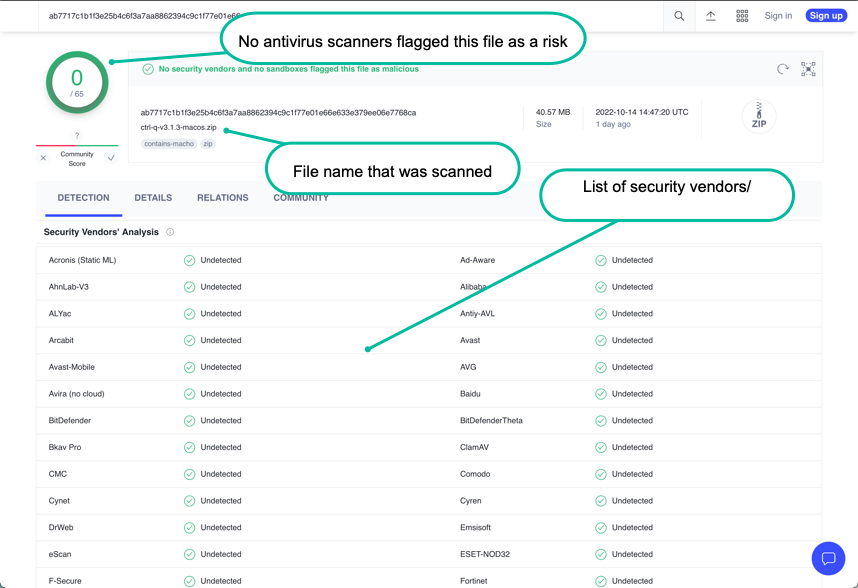Open the chat support bubble

click(x=828, y=559)
